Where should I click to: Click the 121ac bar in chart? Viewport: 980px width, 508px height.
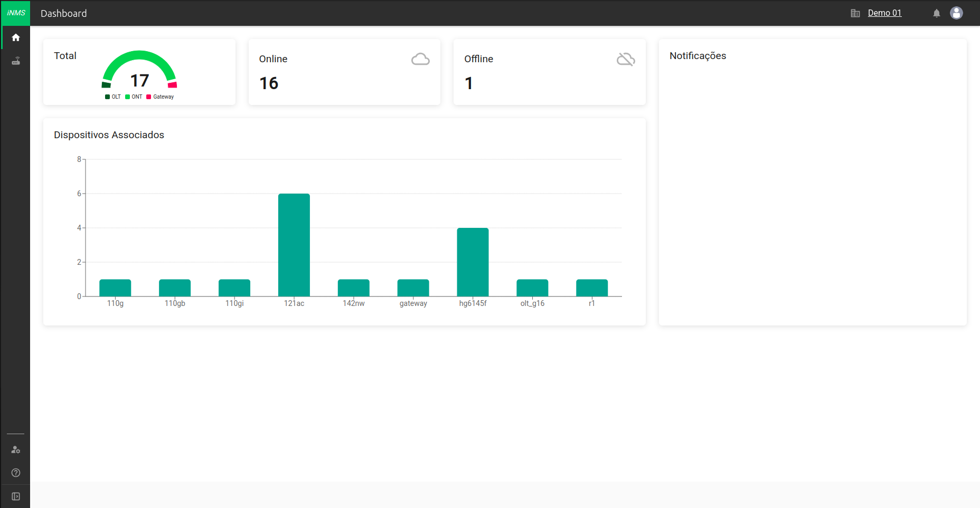294,245
